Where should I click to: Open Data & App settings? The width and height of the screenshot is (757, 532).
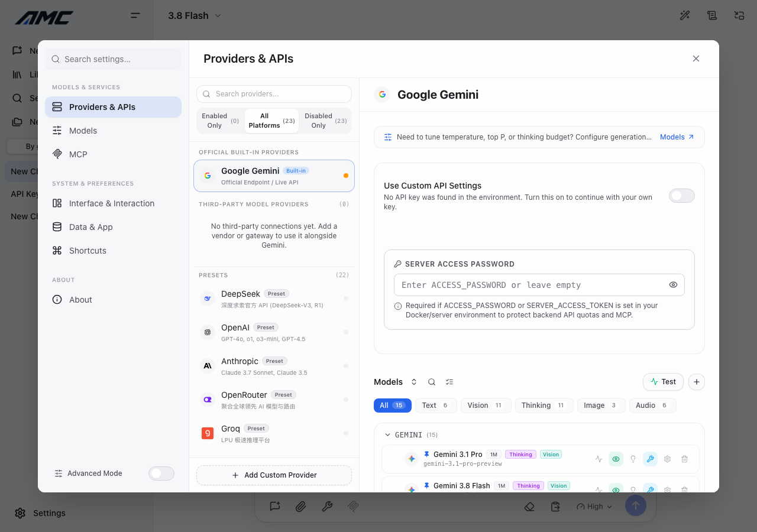click(x=113, y=227)
